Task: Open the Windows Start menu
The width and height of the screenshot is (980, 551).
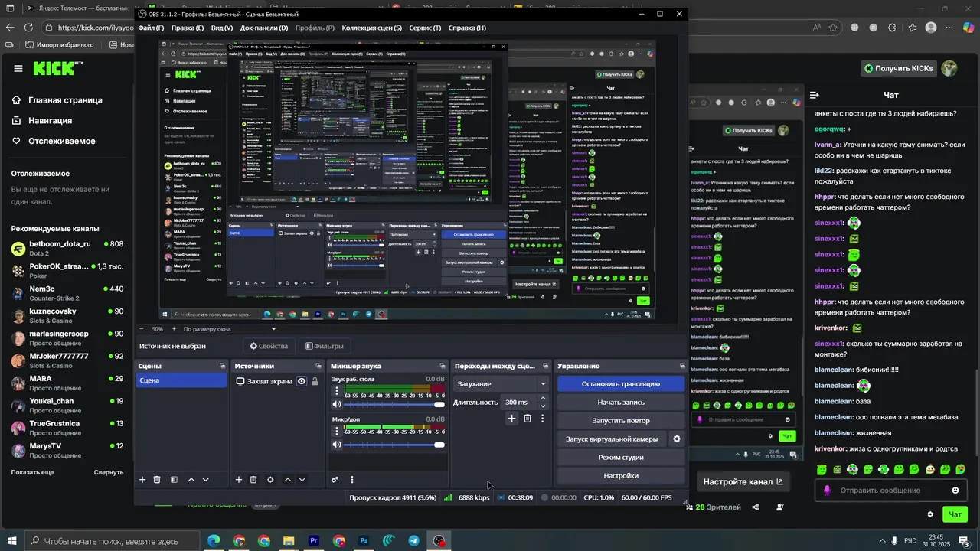Action: coord(12,541)
